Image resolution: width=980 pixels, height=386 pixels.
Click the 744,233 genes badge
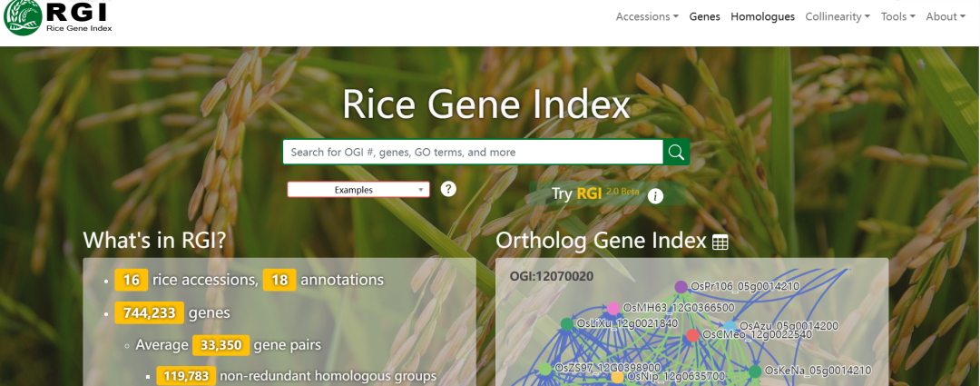(x=150, y=312)
